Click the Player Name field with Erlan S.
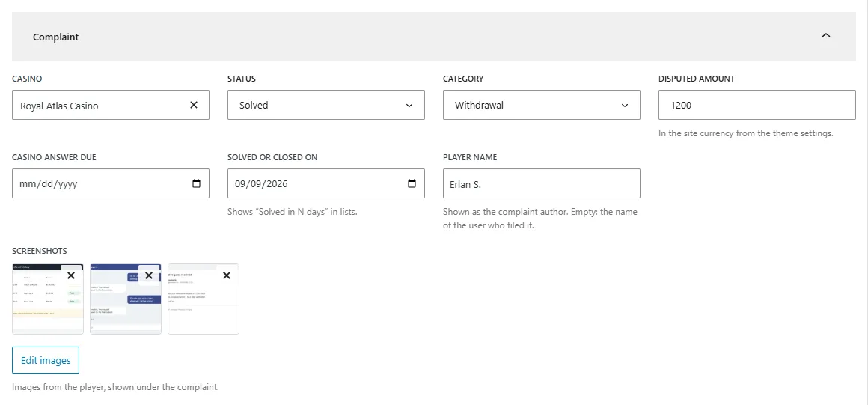The image size is (868, 405). coord(542,183)
